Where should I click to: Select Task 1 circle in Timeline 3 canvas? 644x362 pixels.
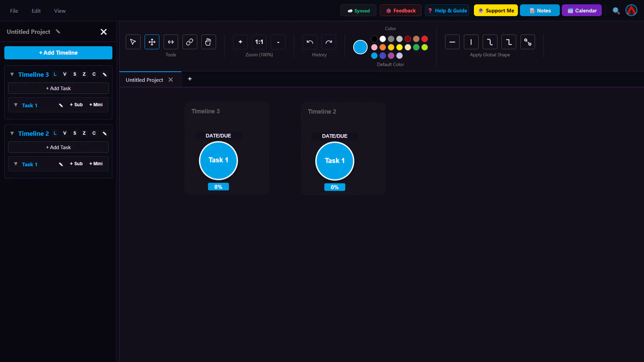[x=218, y=160]
